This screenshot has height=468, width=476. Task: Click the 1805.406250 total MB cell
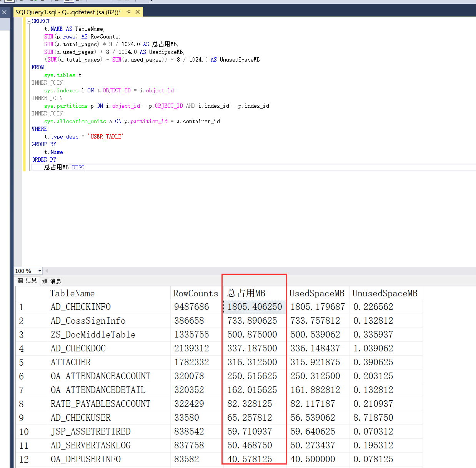[255, 307]
